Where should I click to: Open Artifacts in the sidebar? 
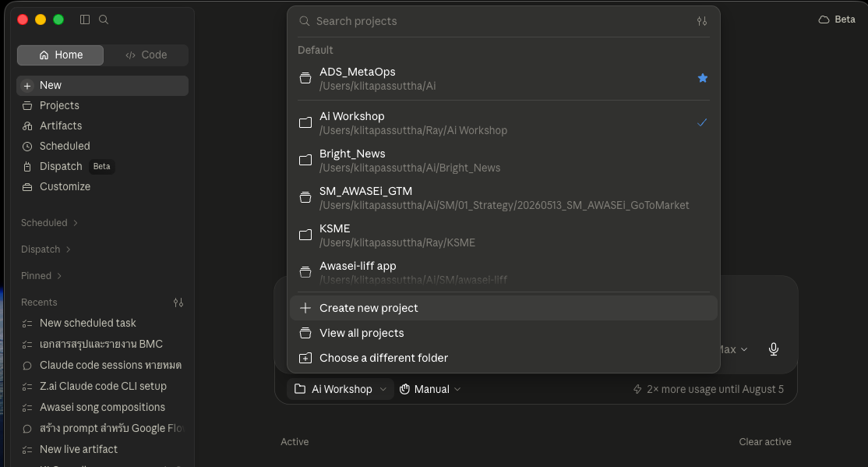click(102, 126)
